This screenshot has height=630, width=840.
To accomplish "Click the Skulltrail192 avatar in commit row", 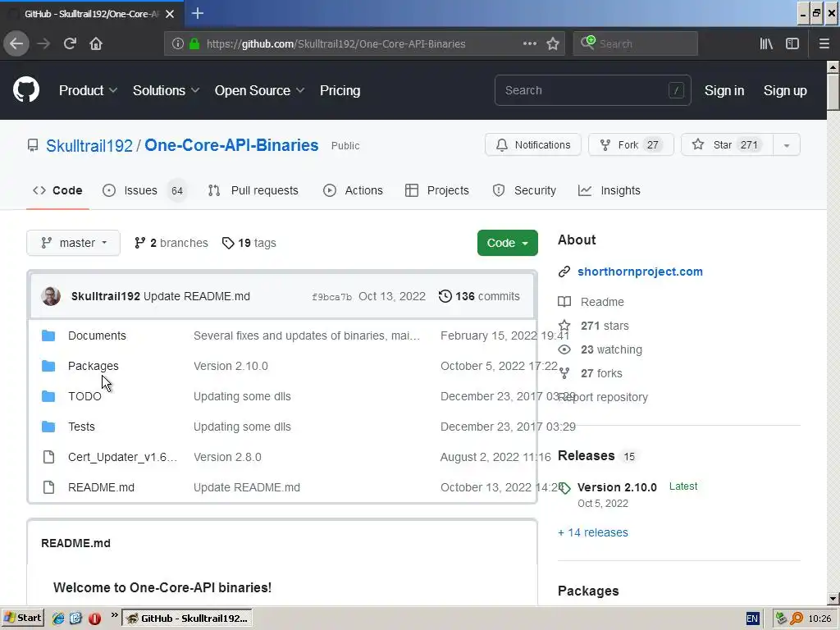I will tap(51, 296).
